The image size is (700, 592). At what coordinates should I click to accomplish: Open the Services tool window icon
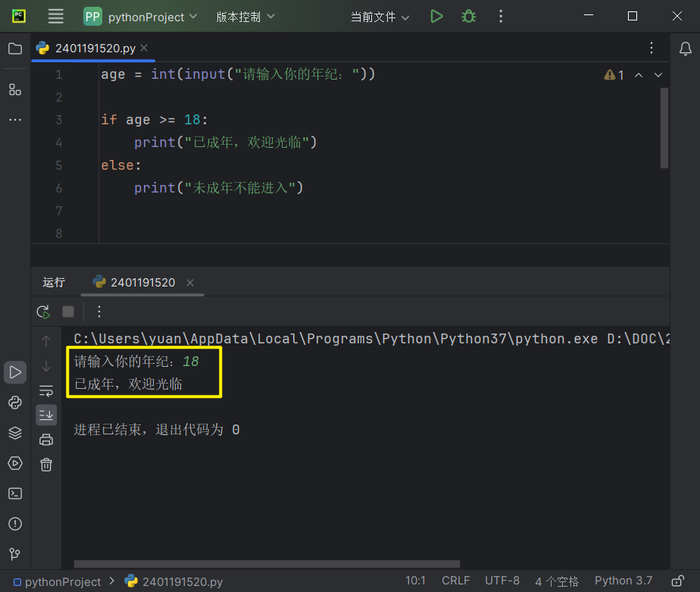coord(15,463)
